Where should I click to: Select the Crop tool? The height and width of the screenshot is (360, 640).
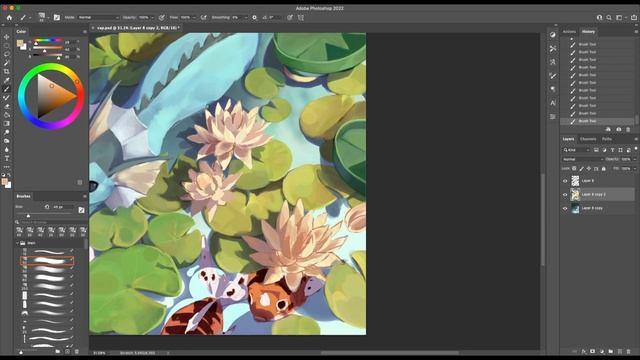(x=7, y=71)
